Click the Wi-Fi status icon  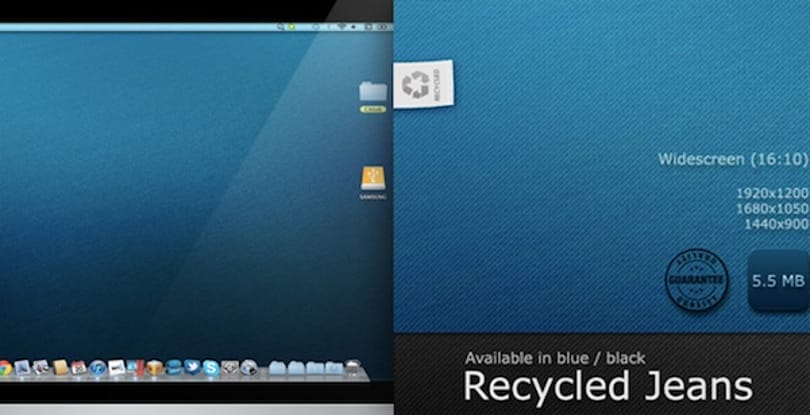(341, 27)
